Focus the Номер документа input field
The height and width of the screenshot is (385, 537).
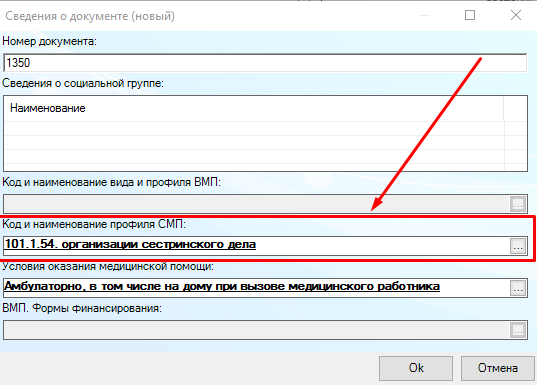(265, 63)
